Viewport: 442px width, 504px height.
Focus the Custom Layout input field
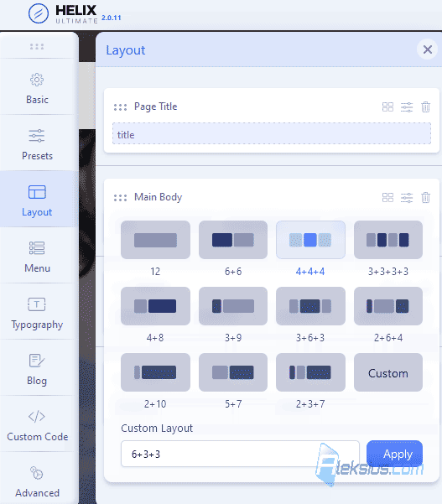(x=240, y=454)
